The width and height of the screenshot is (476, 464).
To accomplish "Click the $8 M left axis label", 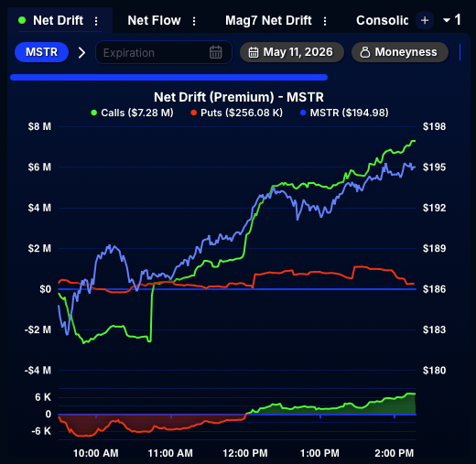I will (39, 126).
